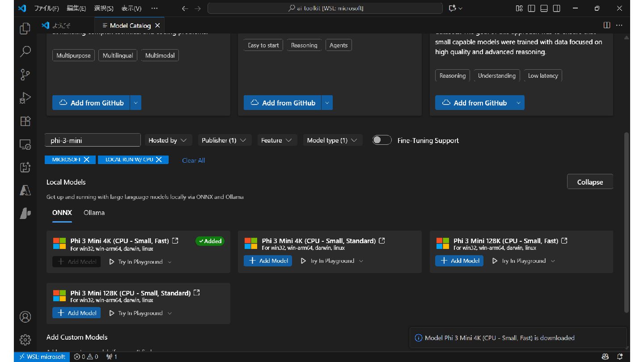Open the Manage gear menu
The height and width of the screenshot is (362, 644).
pos(25,340)
